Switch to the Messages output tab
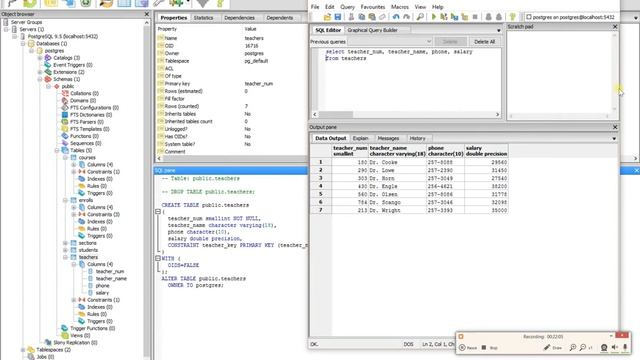This screenshot has height=360, width=640. coord(388,138)
